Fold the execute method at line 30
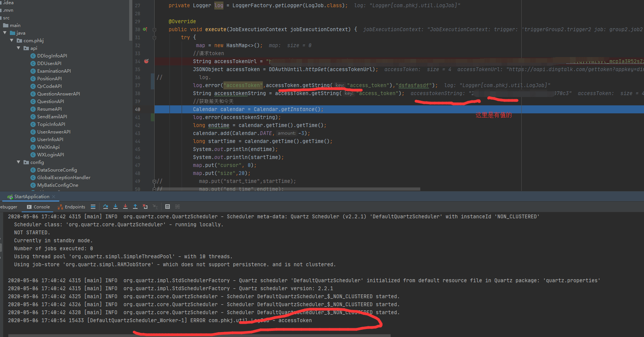Image resolution: width=644 pixels, height=337 pixels. 155,30
